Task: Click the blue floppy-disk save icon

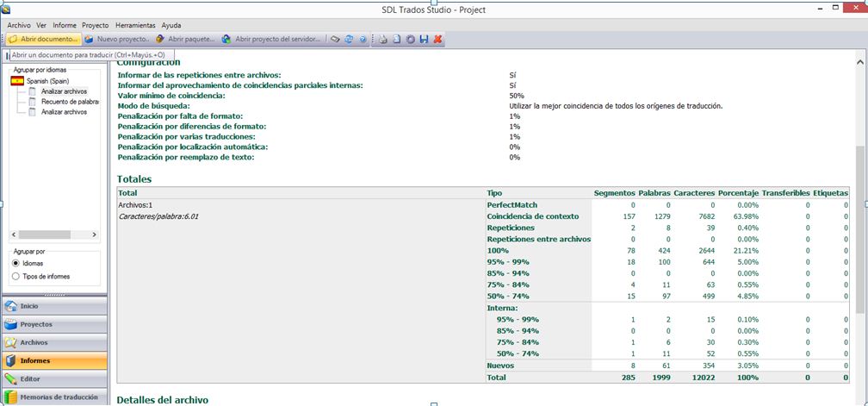Action: click(x=424, y=40)
